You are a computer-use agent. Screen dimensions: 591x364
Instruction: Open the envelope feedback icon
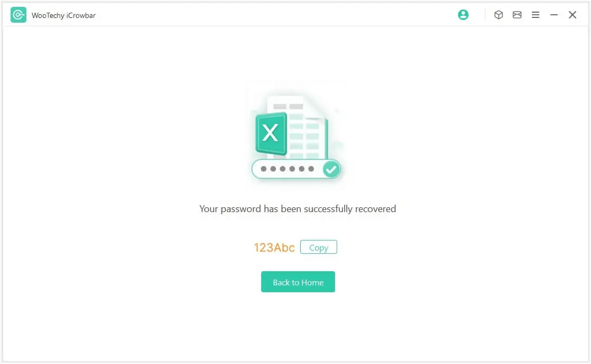(517, 15)
